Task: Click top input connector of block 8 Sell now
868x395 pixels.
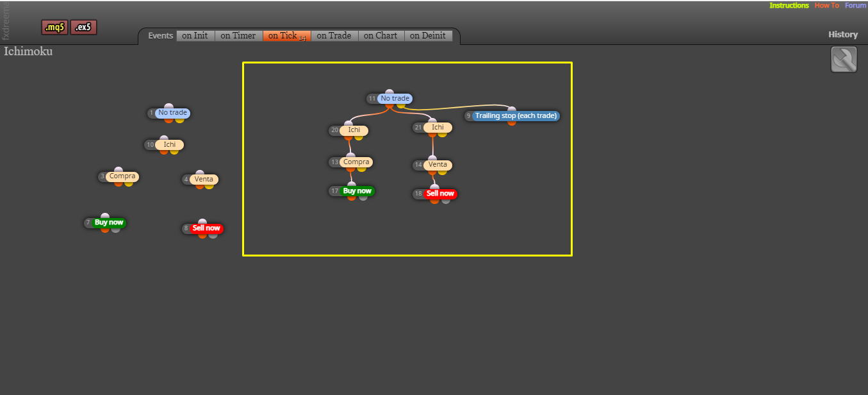Action: [202, 222]
